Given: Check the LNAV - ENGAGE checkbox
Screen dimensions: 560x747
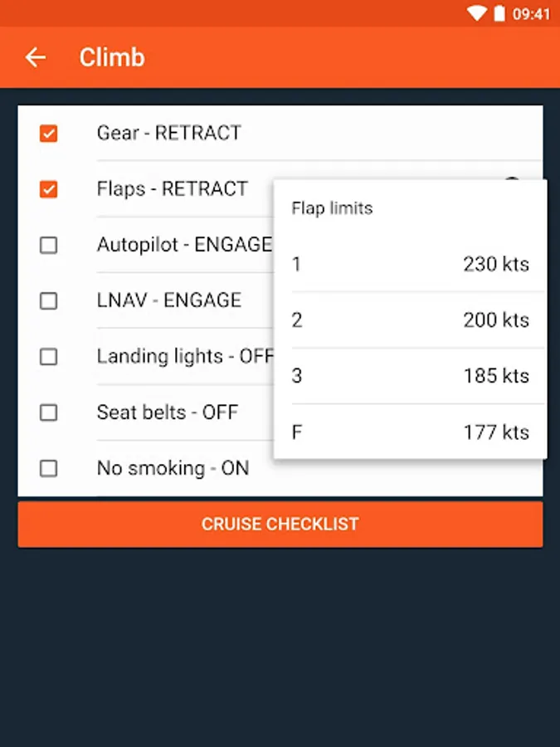Looking at the screenshot, I should coord(49,301).
